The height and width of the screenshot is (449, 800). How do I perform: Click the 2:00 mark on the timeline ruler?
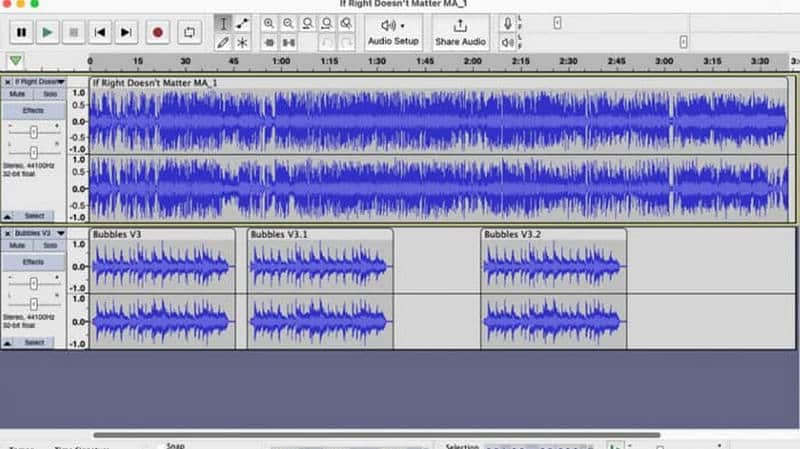(x=472, y=61)
